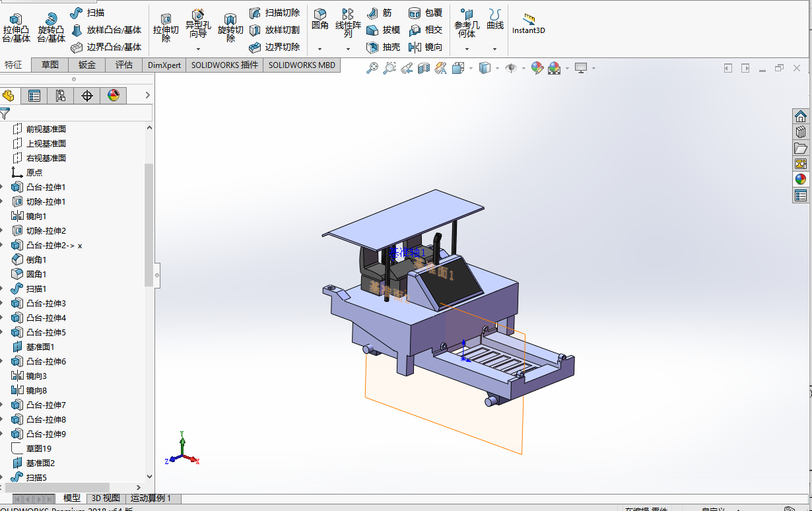Open the FeatureManager design tree tab

(9, 96)
